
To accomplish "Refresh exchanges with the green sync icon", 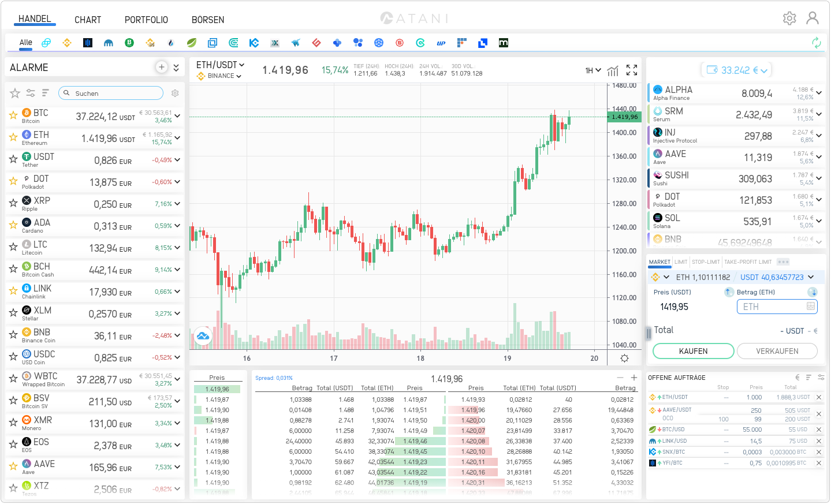I will [816, 43].
